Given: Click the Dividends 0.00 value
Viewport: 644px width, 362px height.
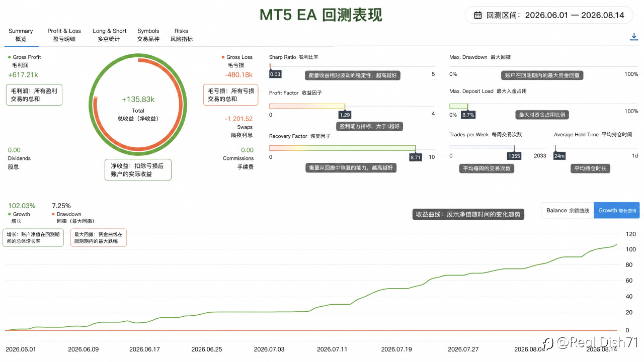Looking at the screenshot, I should coord(14,150).
